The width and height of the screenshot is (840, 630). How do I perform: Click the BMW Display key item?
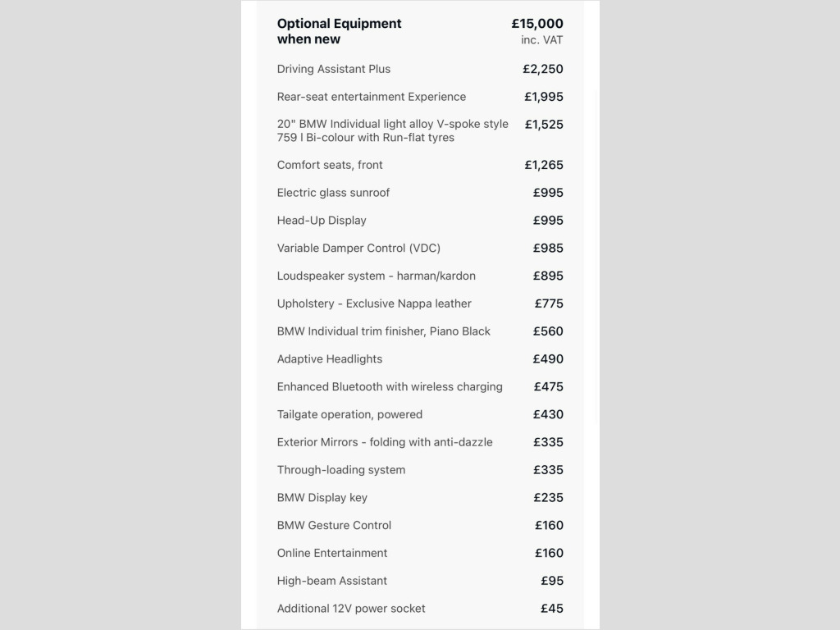[322, 498]
